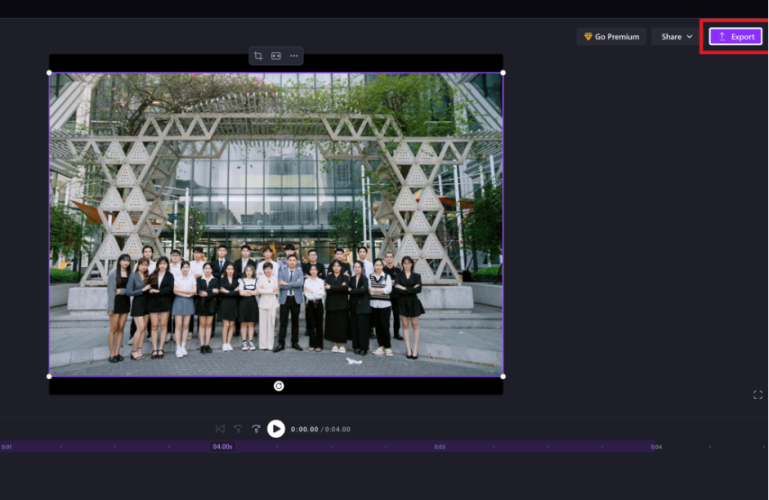This screenshot has height=500, width=769.
Task: Enter fullscreen preview mode
Action: [x=757, y=395]
